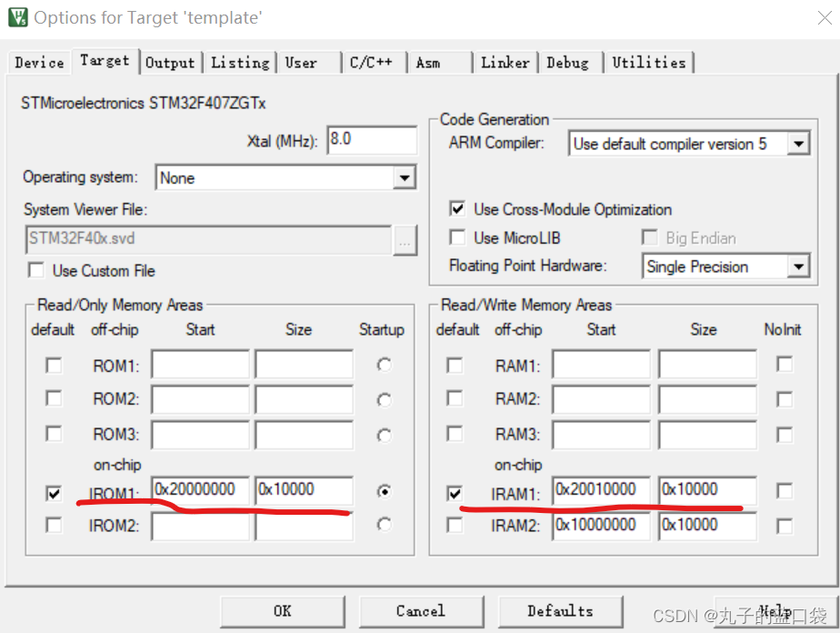Image resolution: width=840 pixels, height=633 pixels.
Task: Toggle Use Cross-Module Optimization checkbox
Action: coord(457,208)
